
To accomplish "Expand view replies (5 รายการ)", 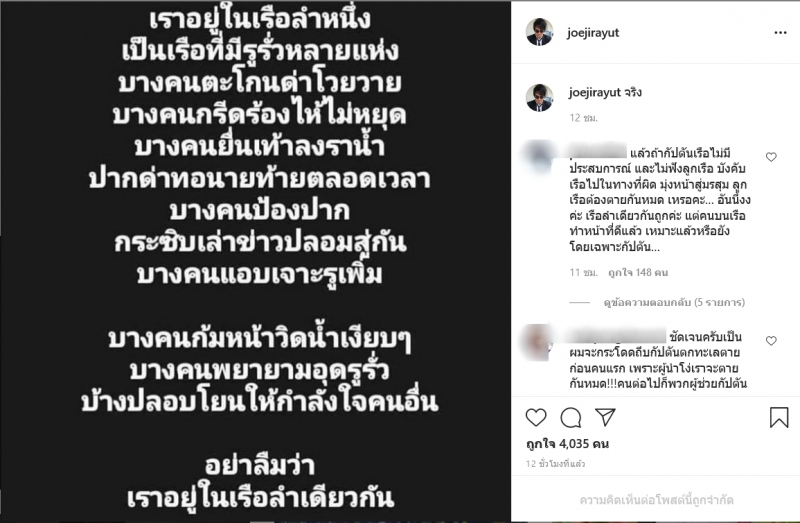I will pyautogui.click(x=673, y=303).
